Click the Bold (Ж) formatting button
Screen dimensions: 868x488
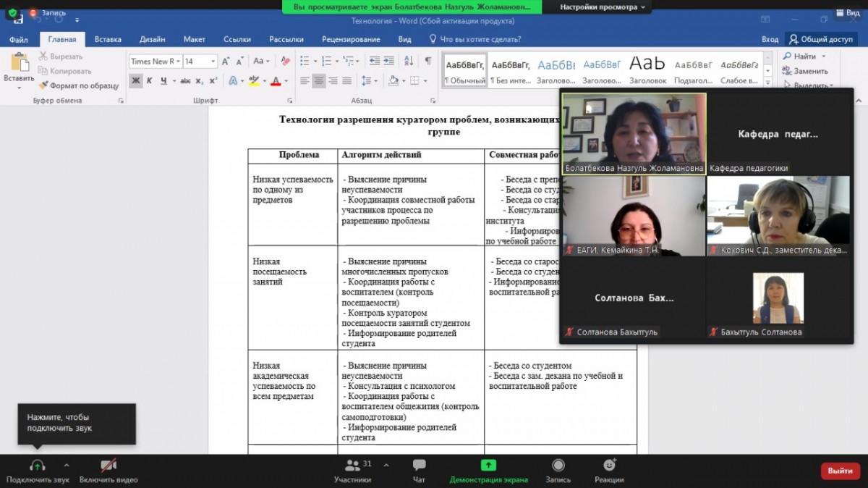(x=136, y=80)
